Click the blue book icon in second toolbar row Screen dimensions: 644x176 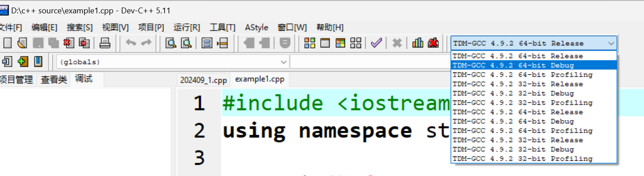(x=38, y=61)
